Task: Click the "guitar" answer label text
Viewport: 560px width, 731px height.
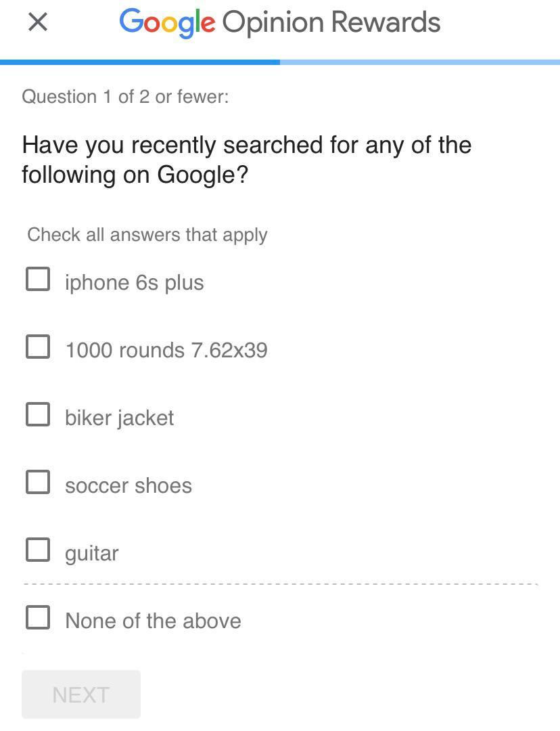Action: (91, 553)
